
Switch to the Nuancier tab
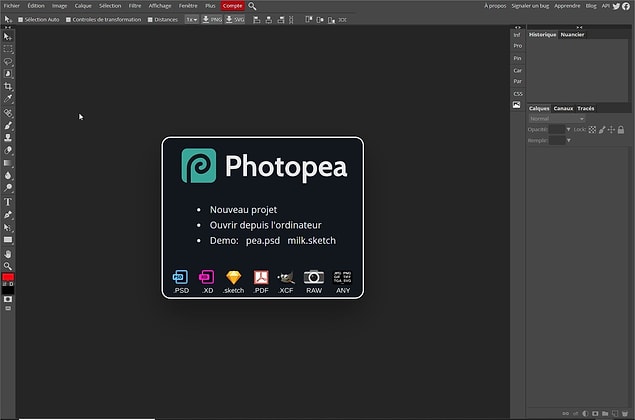[572, 35]
